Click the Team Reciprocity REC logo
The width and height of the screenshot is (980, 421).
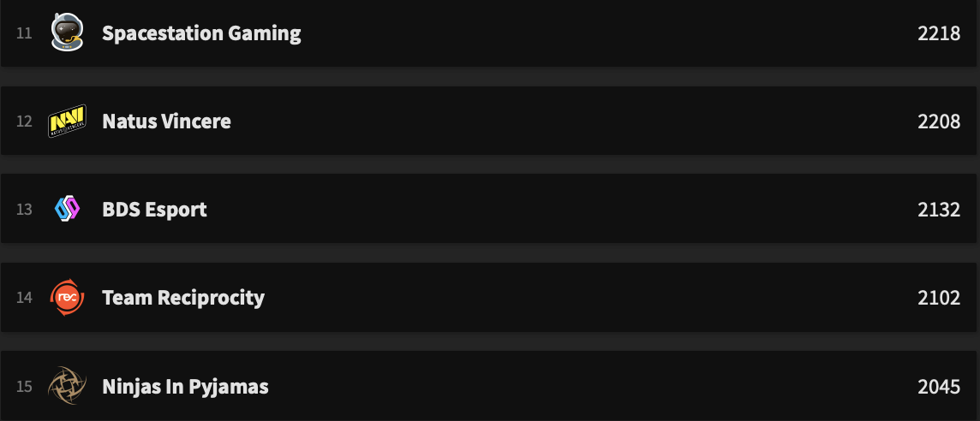tap(66, 298)
